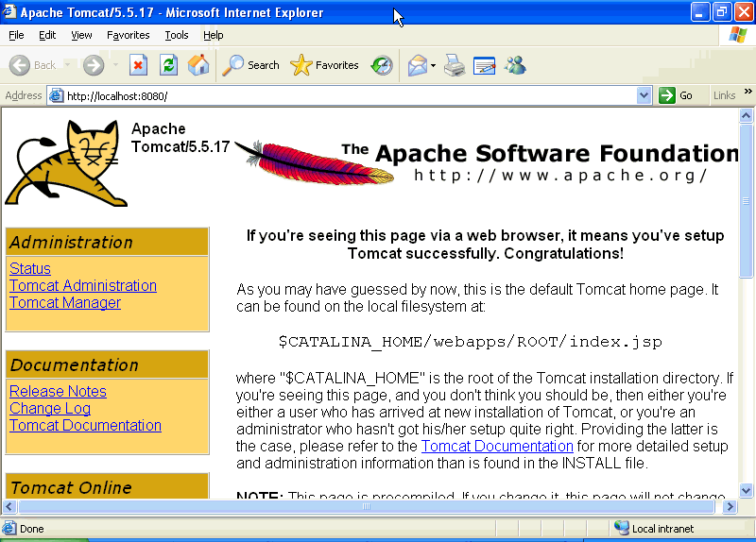Click the Edit page toolbar icon
The width and height of the screenshot is (756, 542).
click(x=485, y=65)
